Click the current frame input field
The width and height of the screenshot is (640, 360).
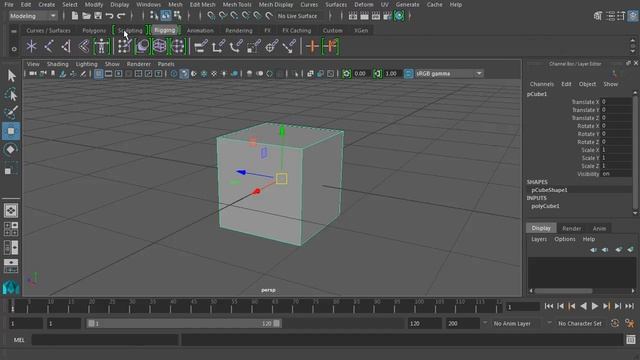pyautogui.click(x=523, y=307)
